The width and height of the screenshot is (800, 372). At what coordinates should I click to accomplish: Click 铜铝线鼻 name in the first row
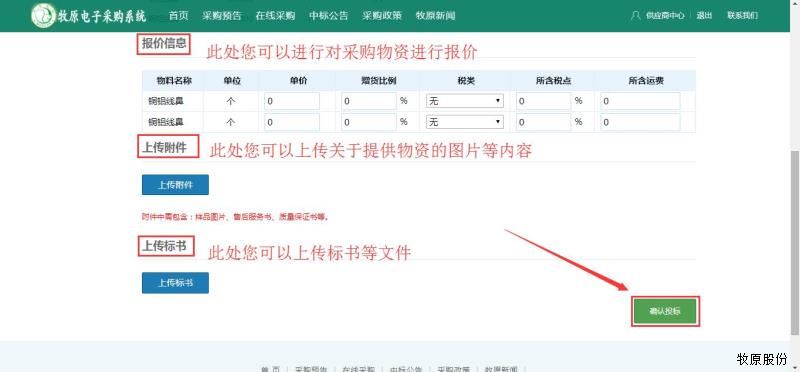click(166, 101)
